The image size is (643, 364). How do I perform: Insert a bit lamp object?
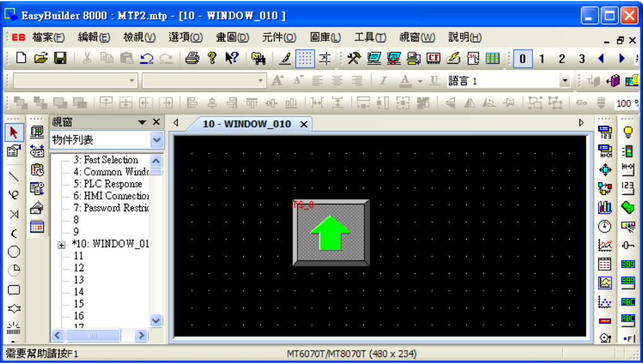(628, 132)
